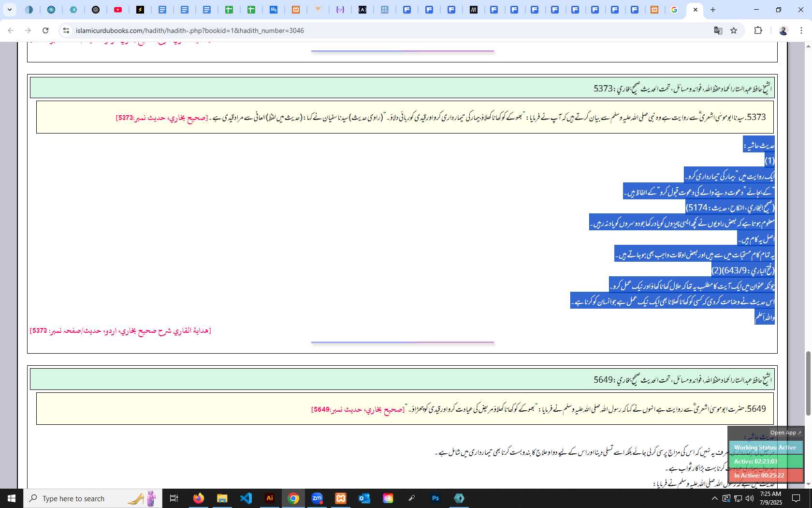Open Outlook from the taskbar

click(x=364, y=498)
